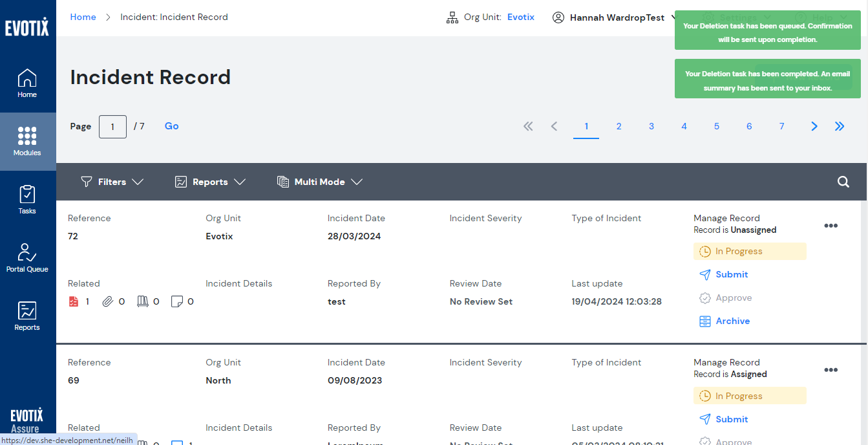The width and height of the screenshot is (868, 445).
Task: Open more options for record 72
Action: click(x=831, y=226)
